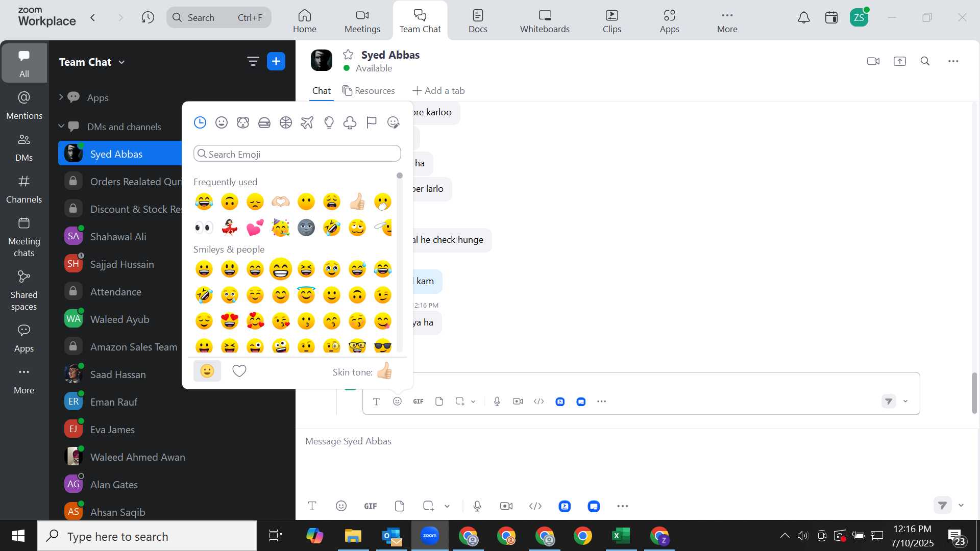Click the GIF button in bottom message toolbar
This screenshot has width=980, height=551.
371,506
